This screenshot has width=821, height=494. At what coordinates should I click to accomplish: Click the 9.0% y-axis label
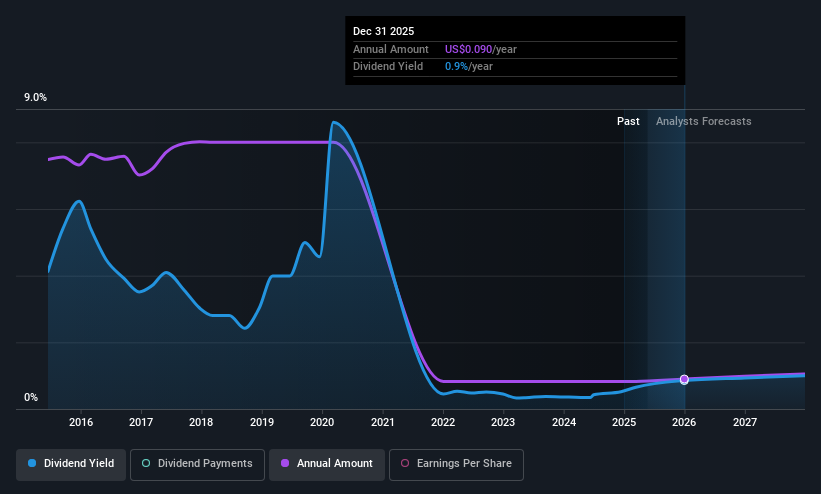35,97
